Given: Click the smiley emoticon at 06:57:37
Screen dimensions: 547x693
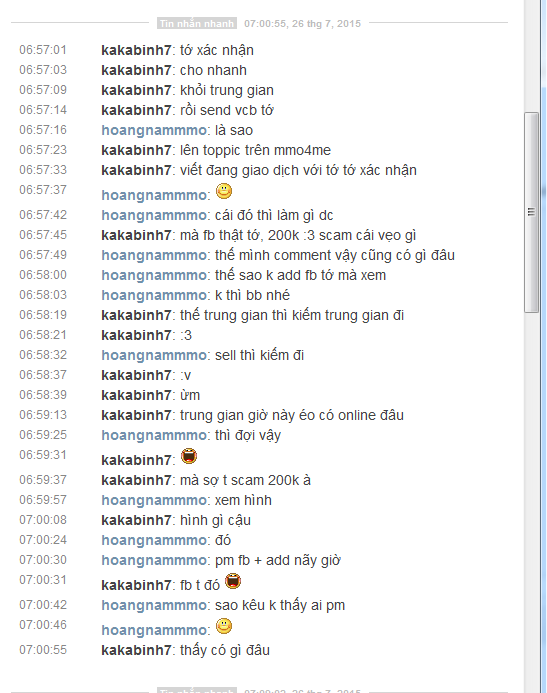Looking at the screenshot, I should point(224,191).
